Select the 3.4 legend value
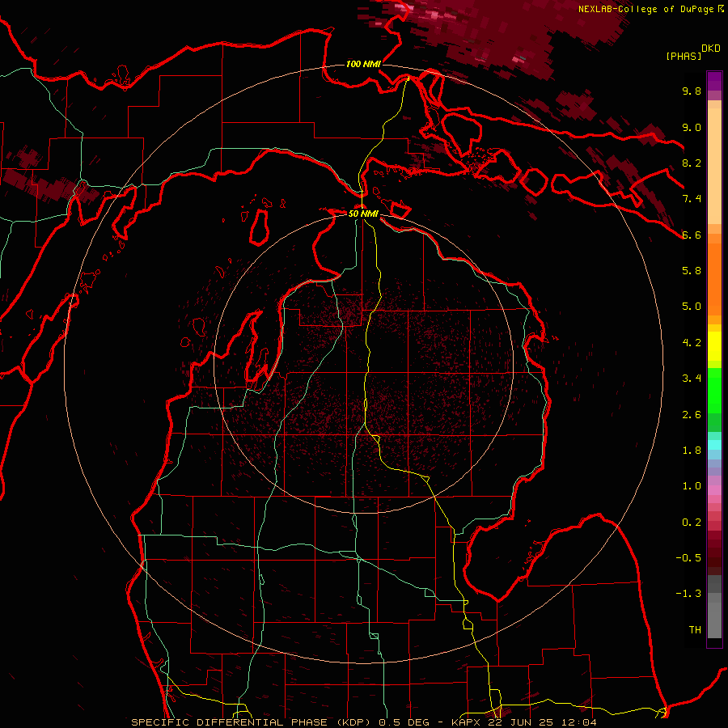The width and height of the screenshot is (728, 728). 692,379
